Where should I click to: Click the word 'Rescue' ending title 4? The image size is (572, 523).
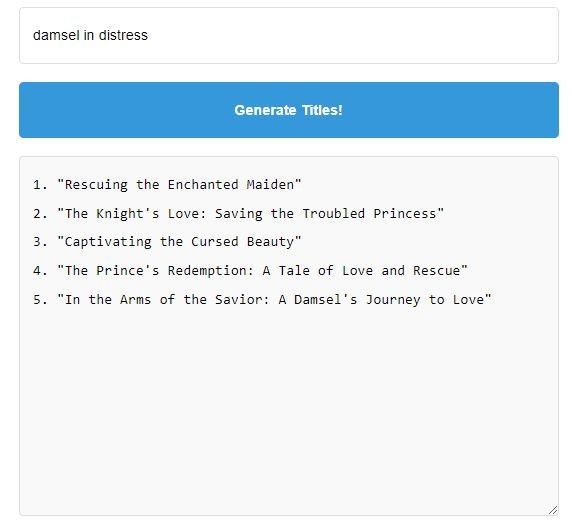click(x=437, y=271)
